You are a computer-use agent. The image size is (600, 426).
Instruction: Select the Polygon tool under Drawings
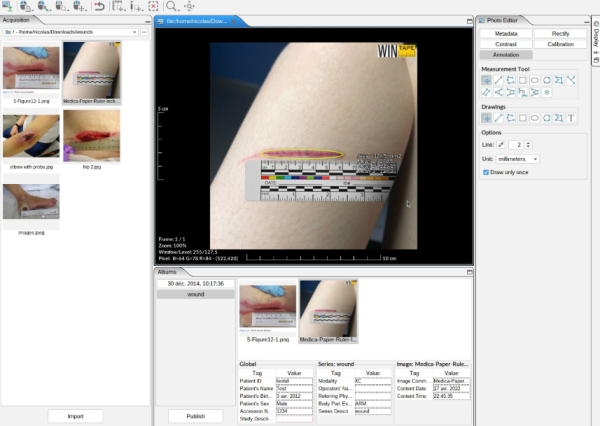point(559,118)
